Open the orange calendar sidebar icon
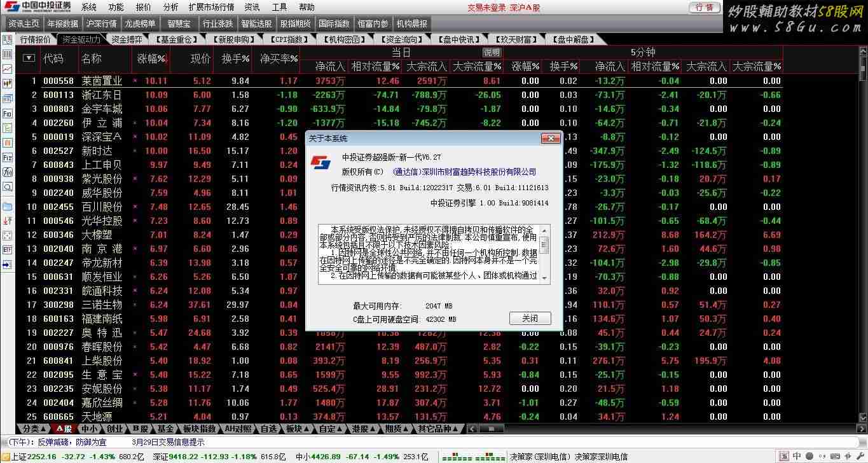The image size is (868, 463). (x=8, y=142)
